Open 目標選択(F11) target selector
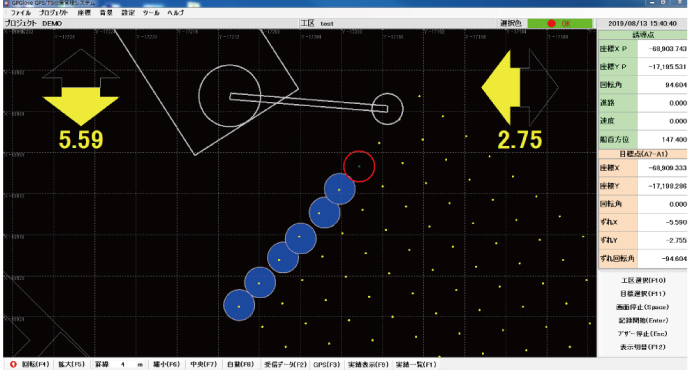Screen dimensions: 690x370 pos(642,293)
